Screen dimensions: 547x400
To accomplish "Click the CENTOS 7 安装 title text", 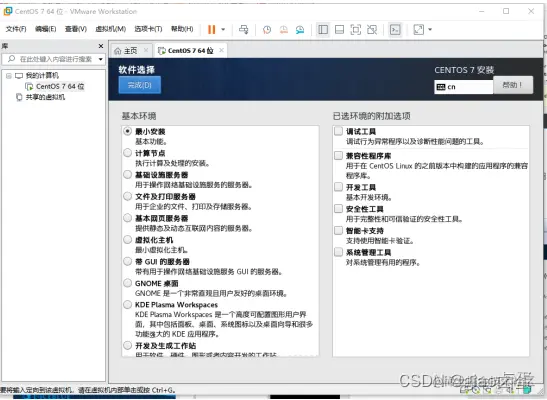I will coord(464,70).
